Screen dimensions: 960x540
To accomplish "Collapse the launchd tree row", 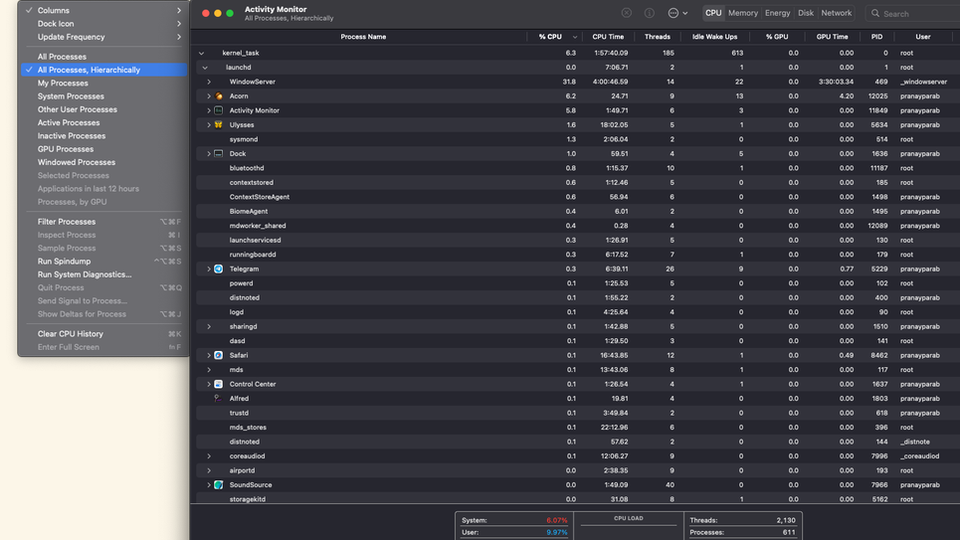I will pyautogui.click(x=205, y=67).
